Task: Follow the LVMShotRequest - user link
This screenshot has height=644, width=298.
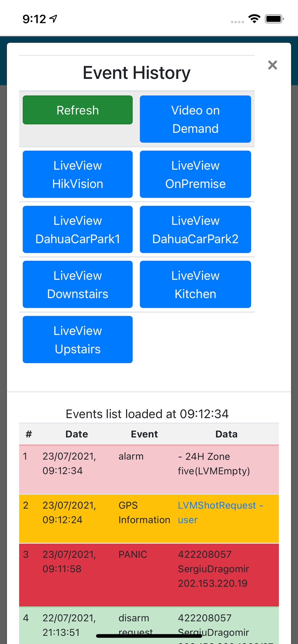Action: tap(221, 512)
